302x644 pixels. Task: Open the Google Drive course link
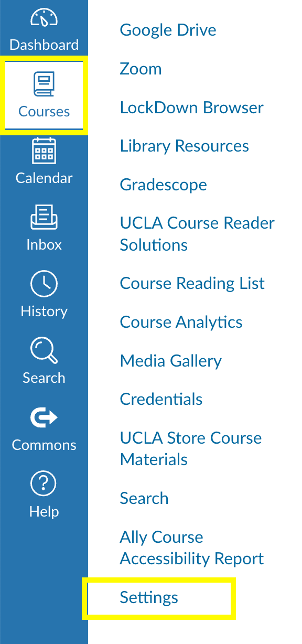[168, 30]
